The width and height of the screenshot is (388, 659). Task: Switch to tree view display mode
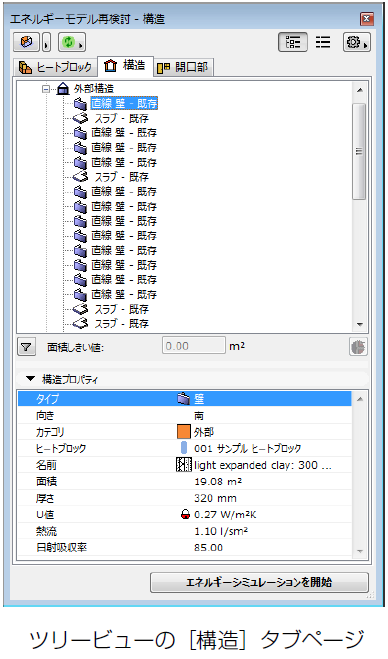point(293,42)
